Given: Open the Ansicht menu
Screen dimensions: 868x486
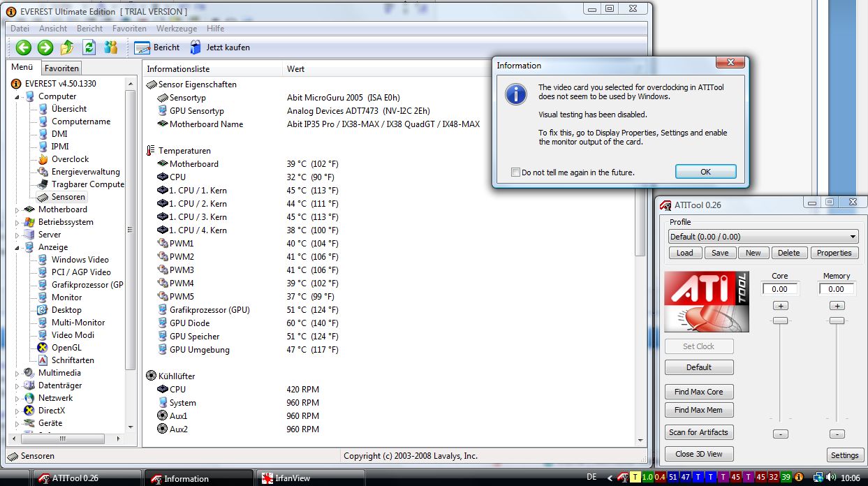Looking at the screenshot, I should coord(53,29).
